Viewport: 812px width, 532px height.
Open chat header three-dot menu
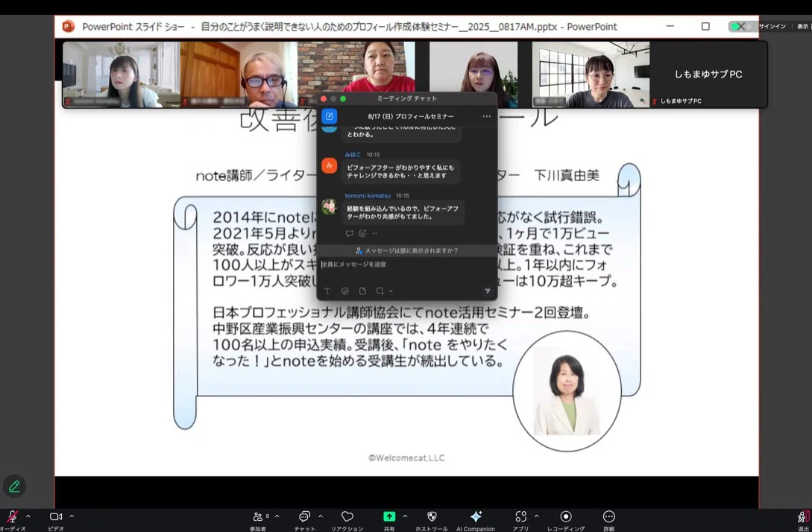tap(487, 116)
